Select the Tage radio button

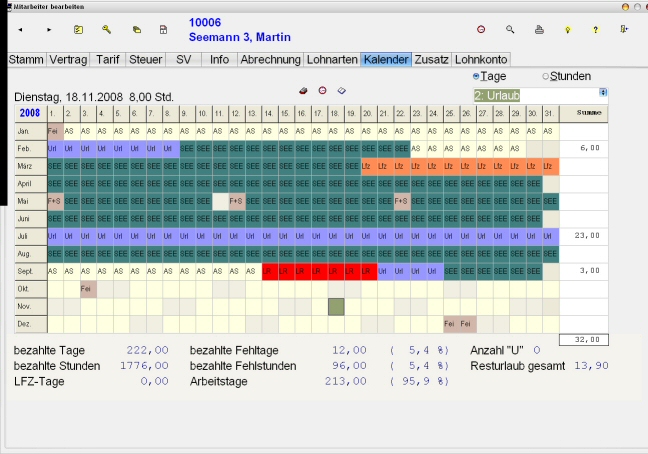(476, 76)
